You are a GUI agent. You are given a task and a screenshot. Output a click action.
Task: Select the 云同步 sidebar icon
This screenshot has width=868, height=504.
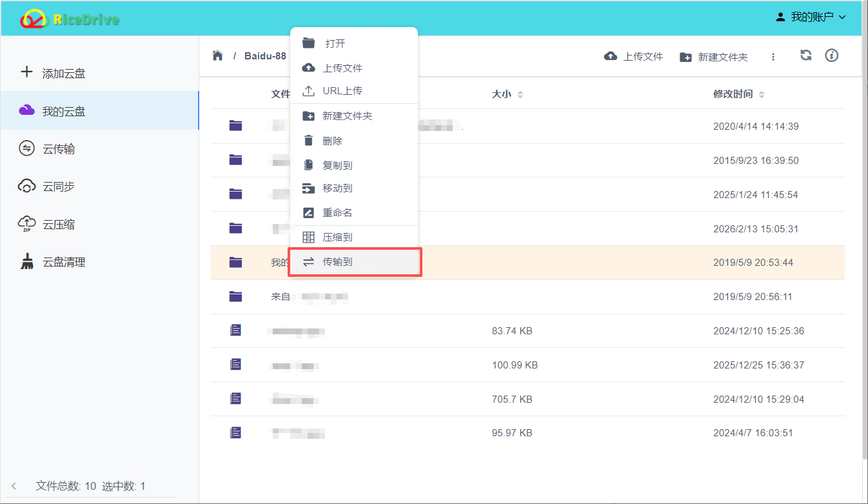click(x=26, y=186)
